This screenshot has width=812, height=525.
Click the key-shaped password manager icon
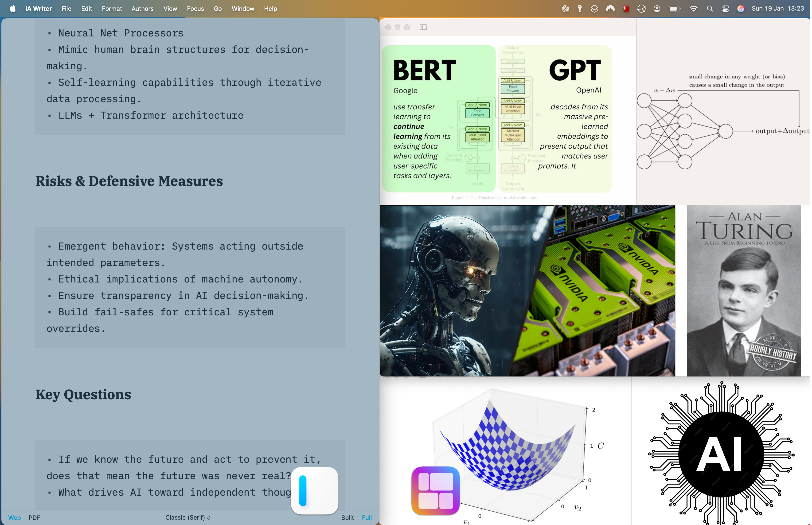[580, 8]
